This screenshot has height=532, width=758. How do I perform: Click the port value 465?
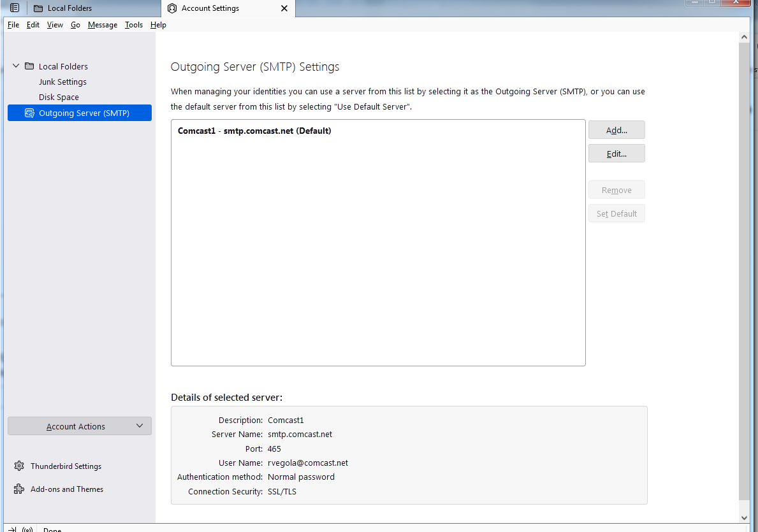[x=274, y=449]
